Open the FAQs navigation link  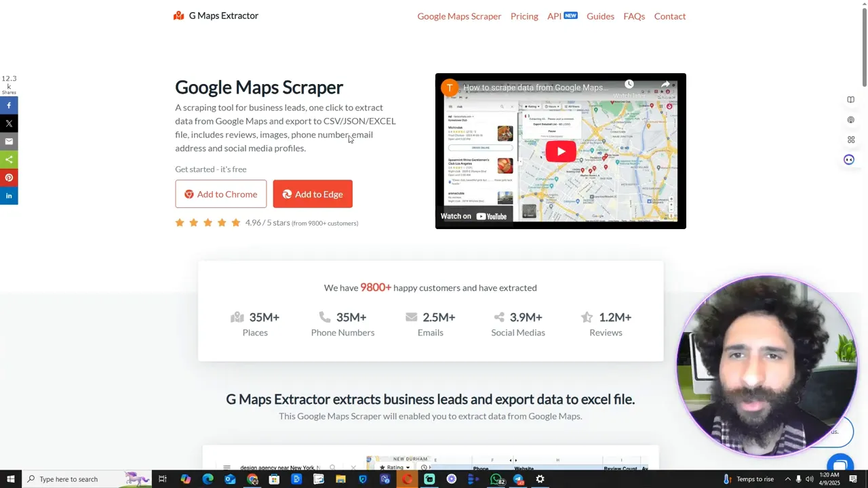634,16
